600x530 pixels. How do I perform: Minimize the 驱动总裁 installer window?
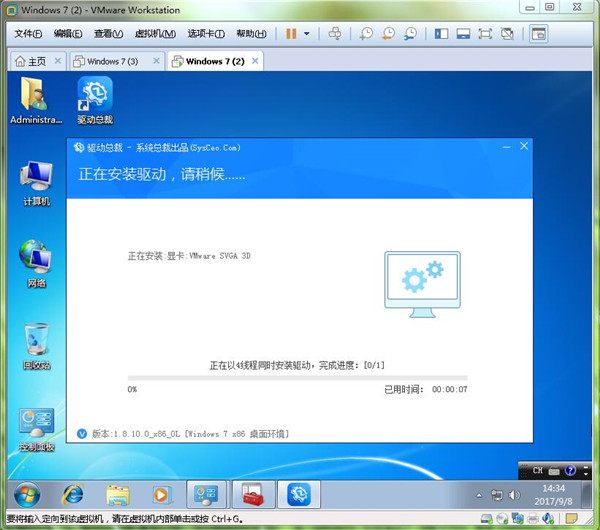506,147
